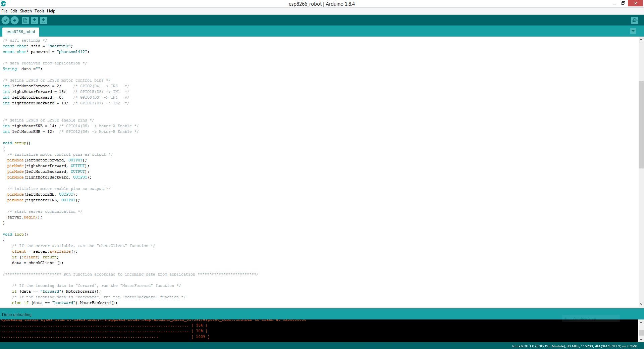Screen dimensions: 644x349
Task: Click the editor scrollbar down arrow
Action: pos(641,304)
